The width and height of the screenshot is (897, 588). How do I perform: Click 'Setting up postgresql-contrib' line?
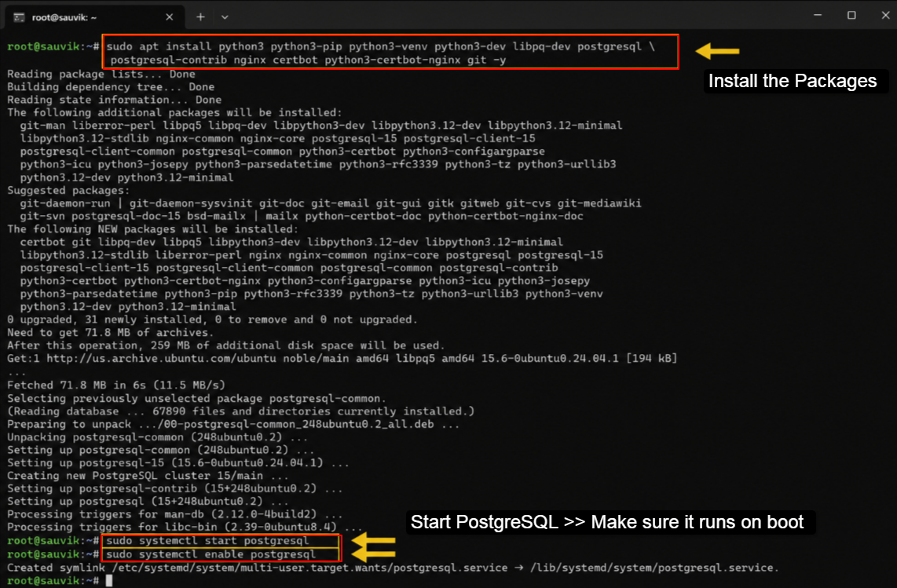174,488
